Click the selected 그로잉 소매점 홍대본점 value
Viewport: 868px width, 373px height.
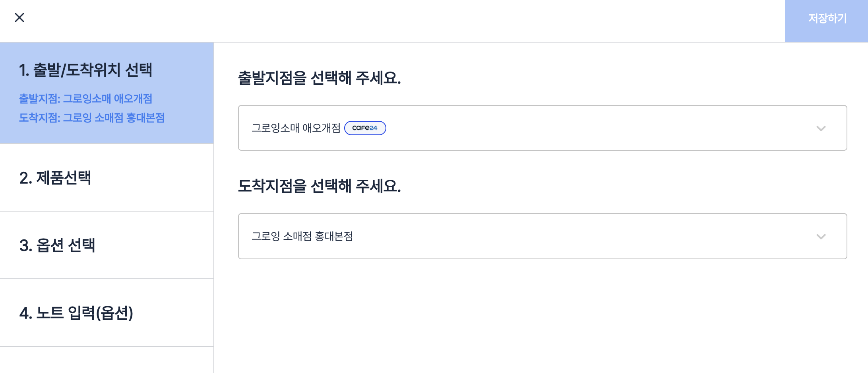click(x=302, y=237)
